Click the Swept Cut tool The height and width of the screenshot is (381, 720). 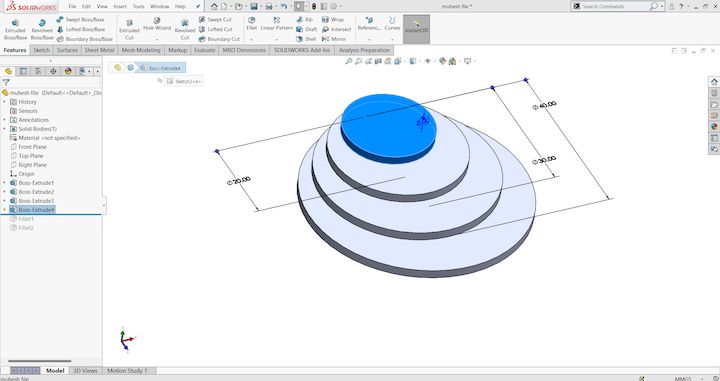click(215, 20)
